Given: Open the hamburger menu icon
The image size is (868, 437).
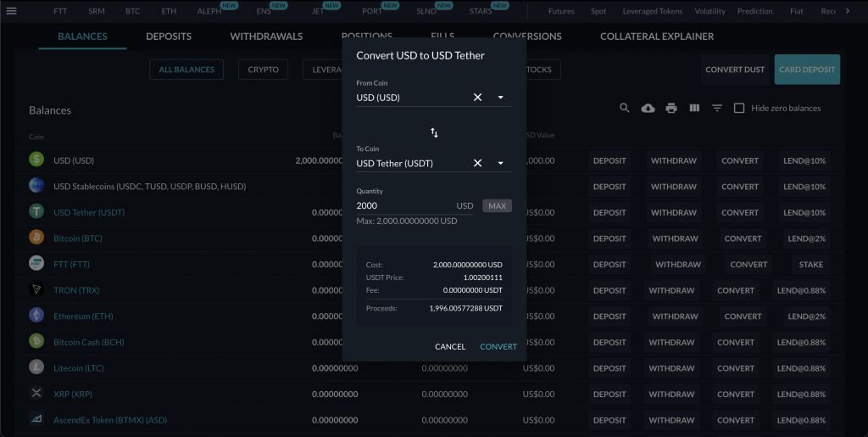Looking at the screenshot, I should pos(11,11).
